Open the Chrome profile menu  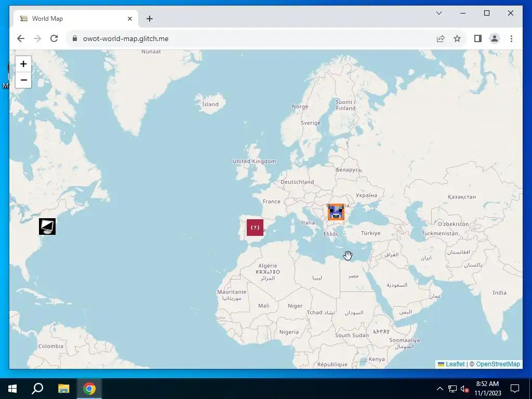coord(495,38)
